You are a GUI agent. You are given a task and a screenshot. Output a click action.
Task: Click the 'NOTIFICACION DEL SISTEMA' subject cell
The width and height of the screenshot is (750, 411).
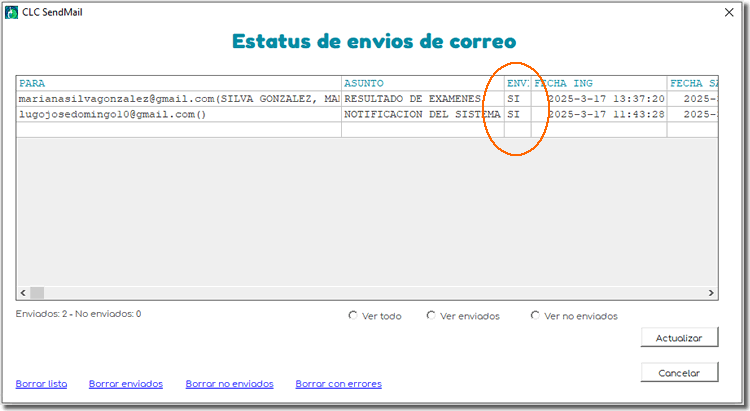point(422,115)
